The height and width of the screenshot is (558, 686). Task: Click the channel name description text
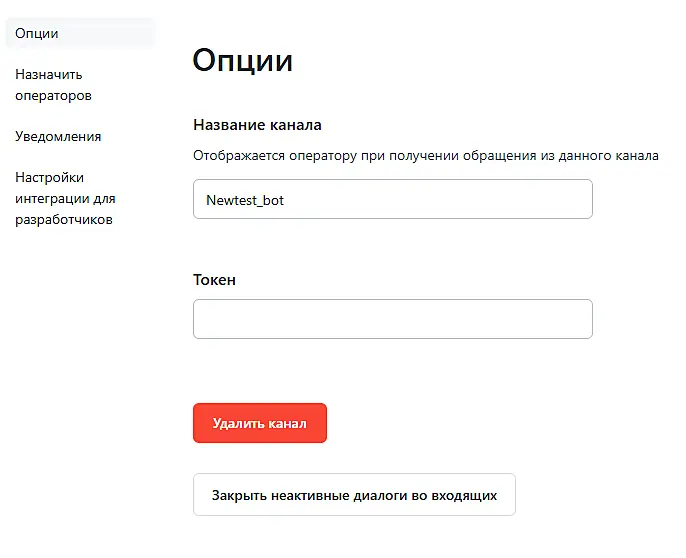425,156
